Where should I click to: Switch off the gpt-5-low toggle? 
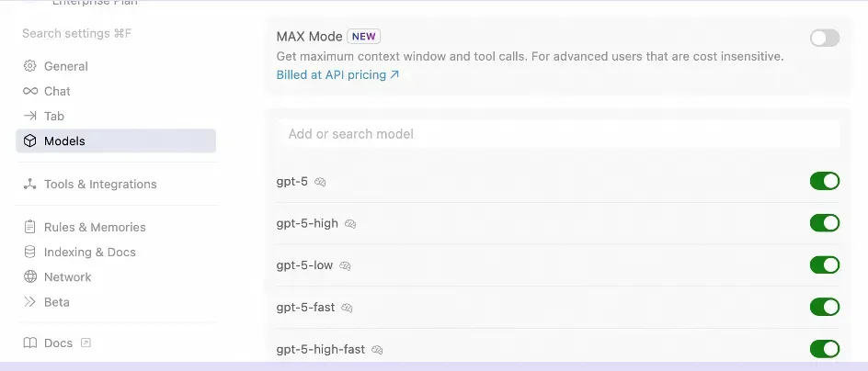pyautogui.click(x=824, y=265)
